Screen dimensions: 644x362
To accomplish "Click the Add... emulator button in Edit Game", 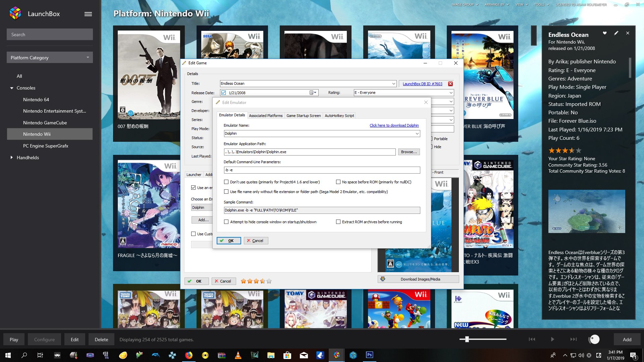I will 202,220.
